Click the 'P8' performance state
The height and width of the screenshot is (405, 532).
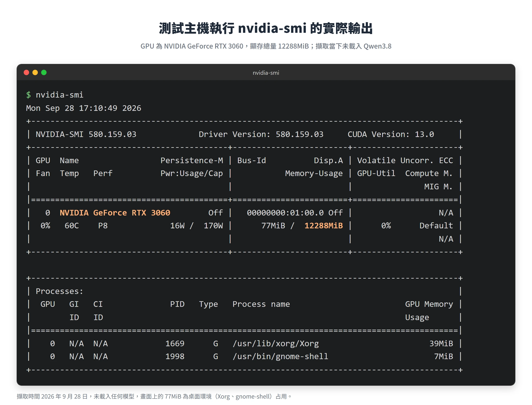(x=103, y=226)
